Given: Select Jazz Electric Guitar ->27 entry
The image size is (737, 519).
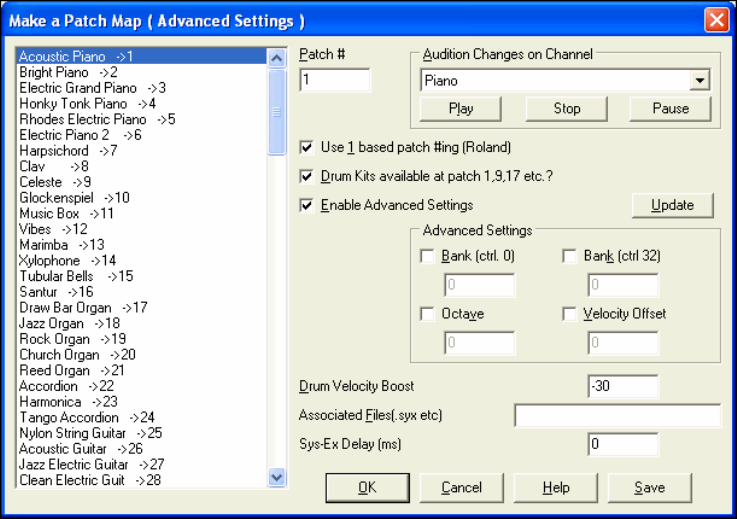Looking at the screenshot, I should (x=141, y=464).
